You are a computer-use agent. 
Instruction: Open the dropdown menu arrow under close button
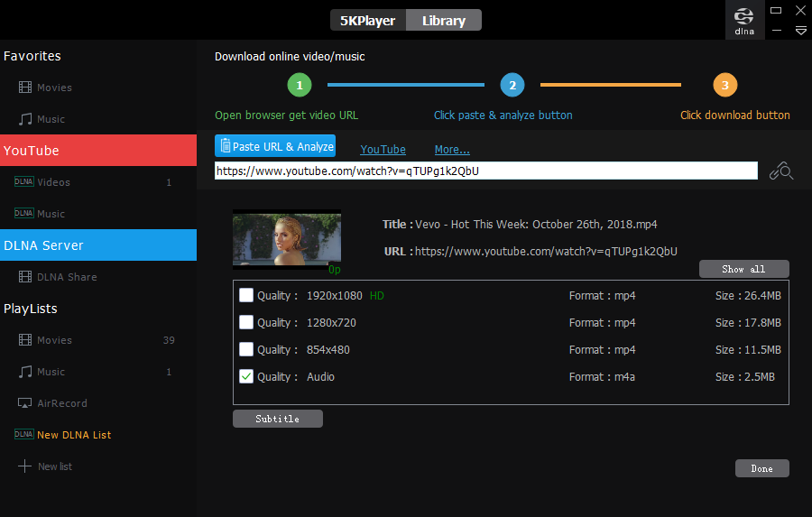pyautogui.click(x=800, y=31)
